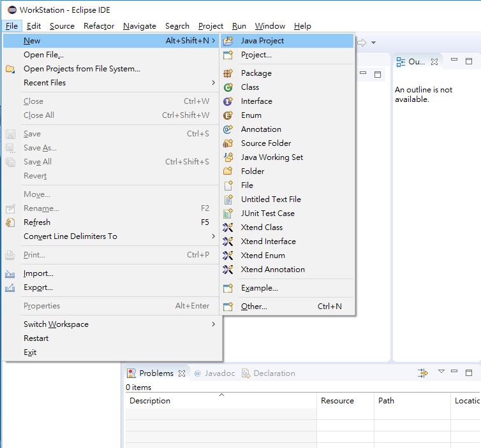The image size is (481, 448).
Task: Choose the Enum icon entry
Action: tap(228, 115)
